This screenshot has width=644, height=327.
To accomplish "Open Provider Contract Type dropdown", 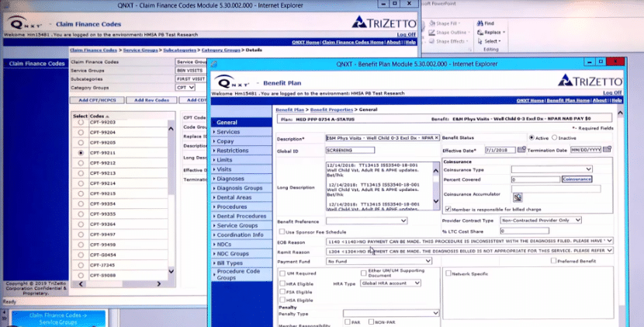I will click(541, 220).
